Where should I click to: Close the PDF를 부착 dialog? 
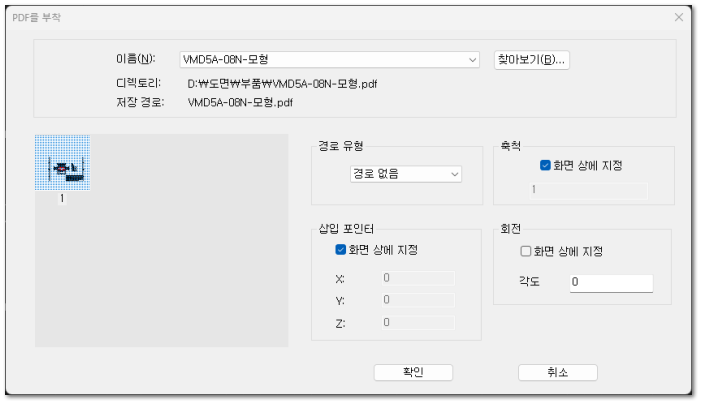tap(679, 17)
